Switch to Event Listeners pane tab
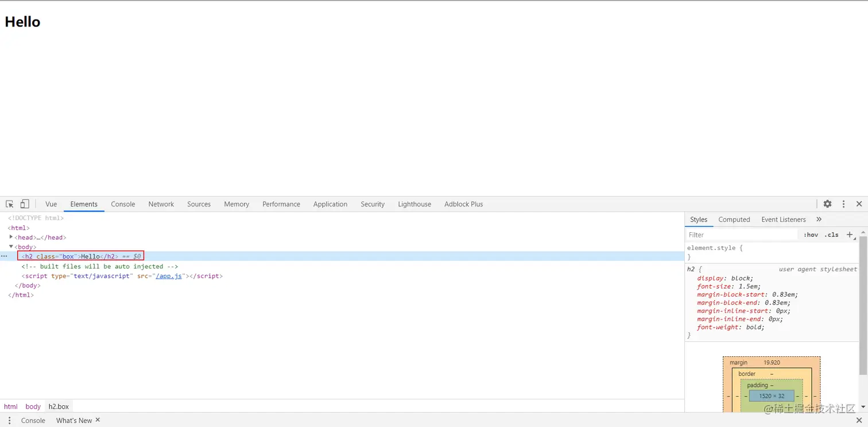This screenshot has height=427, width=868. pos(783,220)
